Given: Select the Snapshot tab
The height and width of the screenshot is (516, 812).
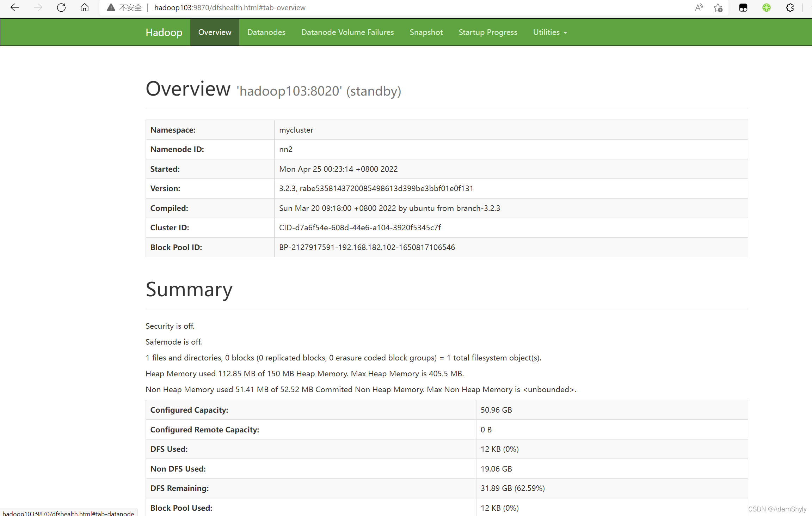Looking at the screenshot, I should [x=426, y=32].
